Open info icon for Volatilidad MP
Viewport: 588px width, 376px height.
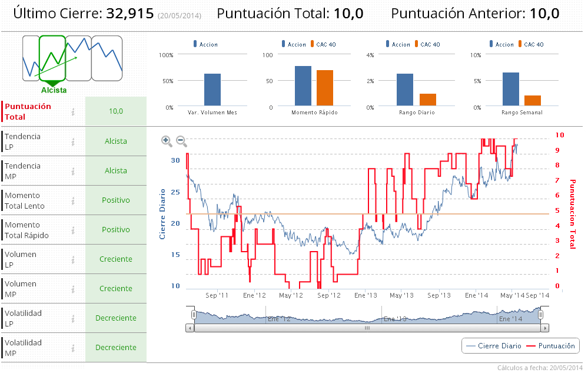[x=73, y=348]
